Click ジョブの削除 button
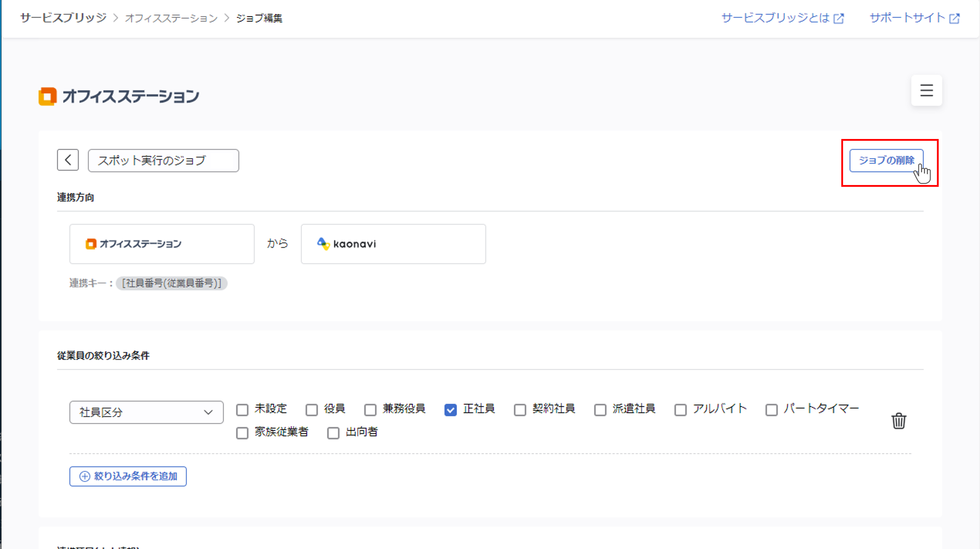The height and width of the screenshot is (549, 980). point(886,160)
